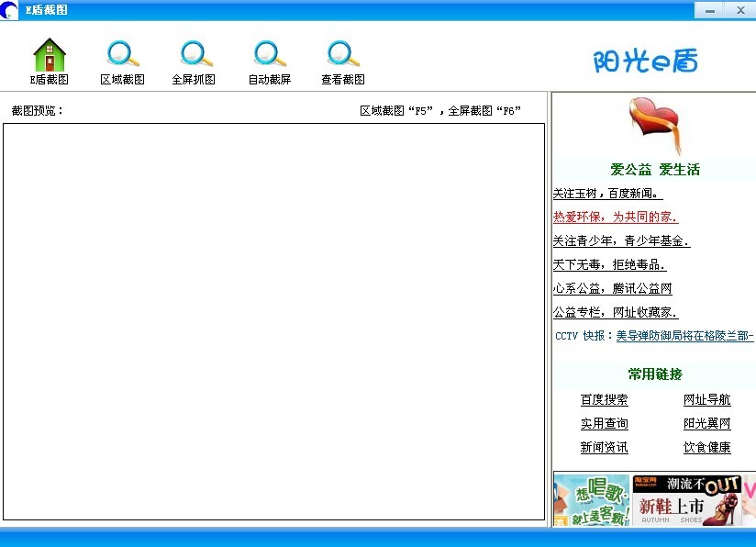Start region capture with 区域截图 magnifier

coord(123,54)
